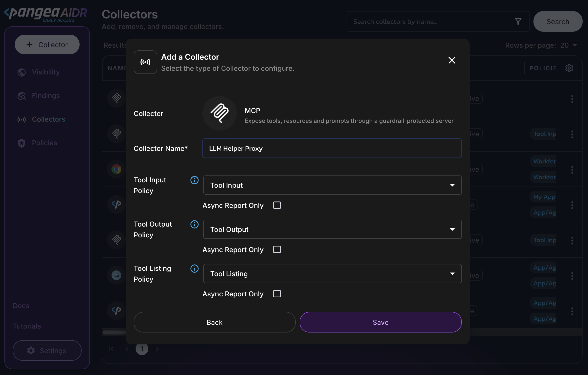
Task: Click the Back button
Action: (214, 322)
